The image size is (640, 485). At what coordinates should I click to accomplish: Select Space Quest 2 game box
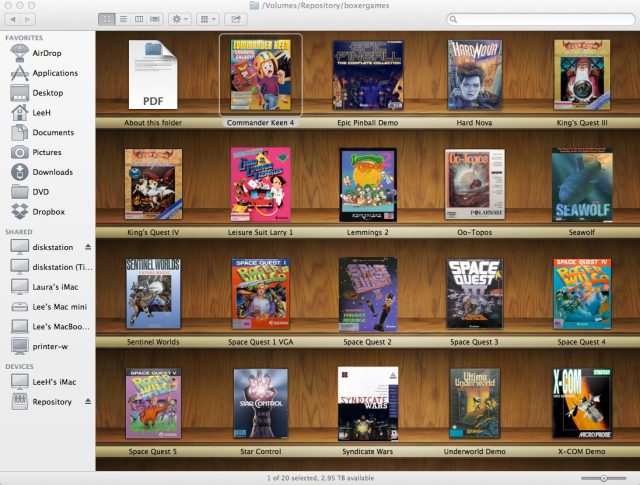368,294
